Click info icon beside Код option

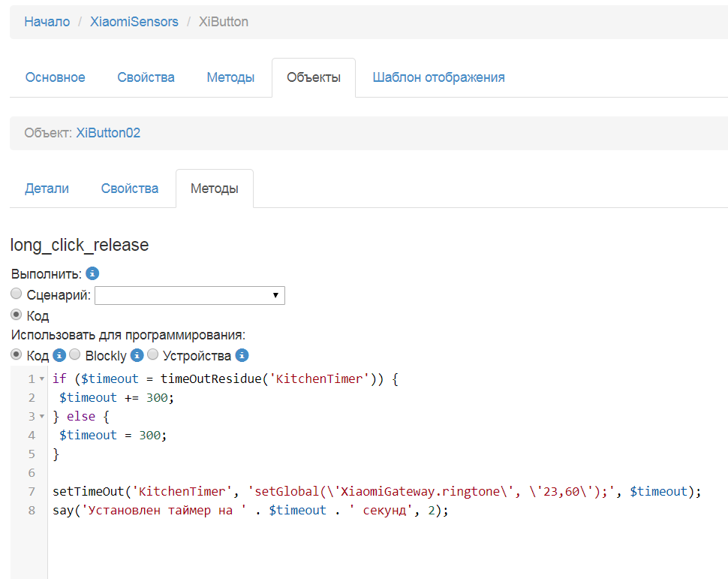pyautogui.click(x=59, y=355)
